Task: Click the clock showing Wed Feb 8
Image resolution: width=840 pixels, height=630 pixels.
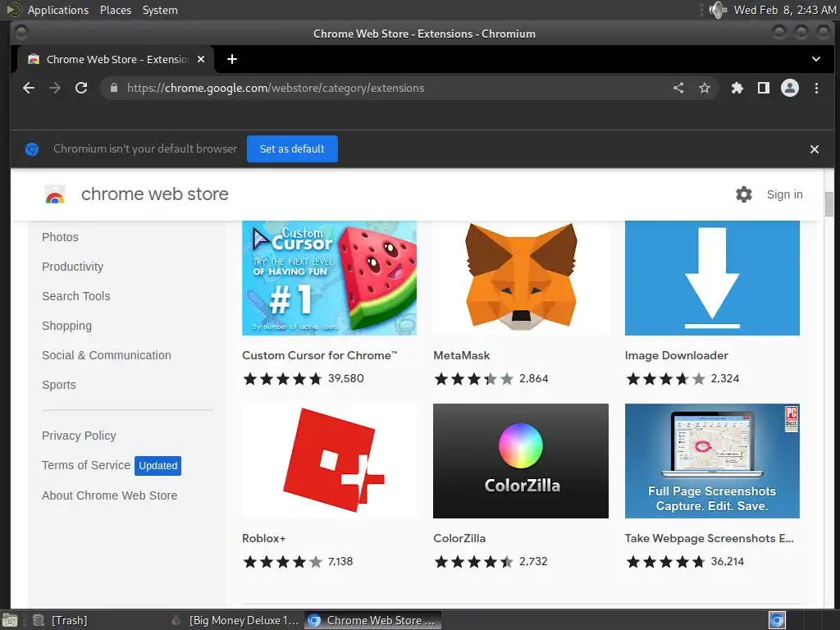Action: pyautogui.click(x=785, y=10)
